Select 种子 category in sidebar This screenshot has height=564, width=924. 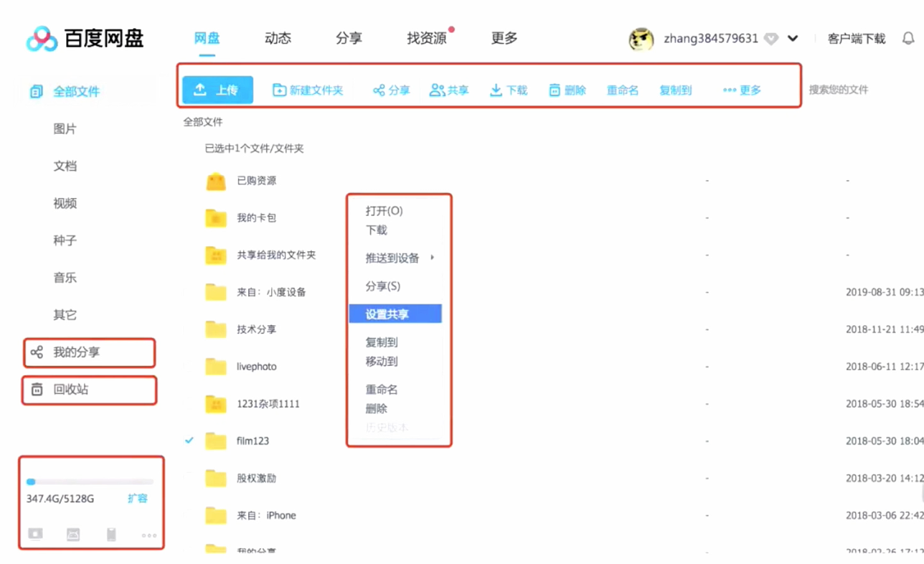65,241
